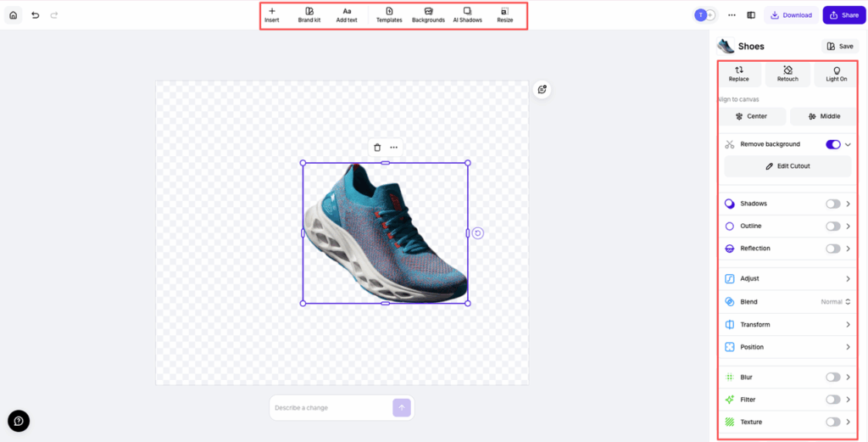This screenshot has width=868, height=442.
Task: Click the Outline circle icon
Action: click(x=730, y=226)
